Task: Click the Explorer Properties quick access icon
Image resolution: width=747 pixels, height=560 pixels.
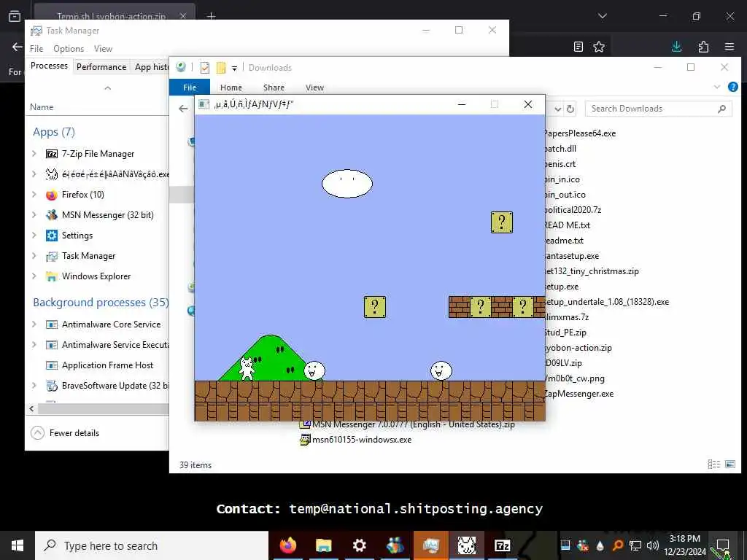Action: (x=205, y=68)
